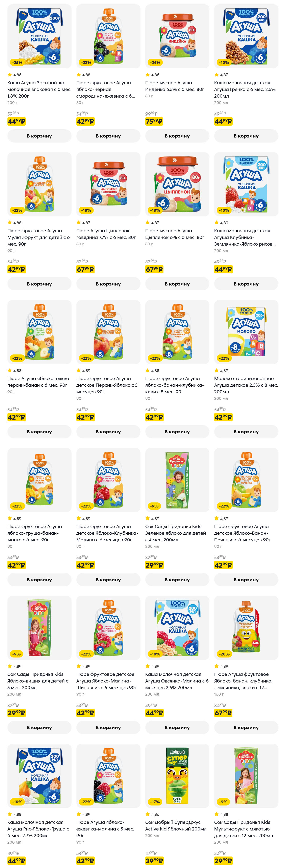Open Сады Придонья Мультифрукт juice image
This screenshot has height=868, width=282.
click(x=246, y=775)
